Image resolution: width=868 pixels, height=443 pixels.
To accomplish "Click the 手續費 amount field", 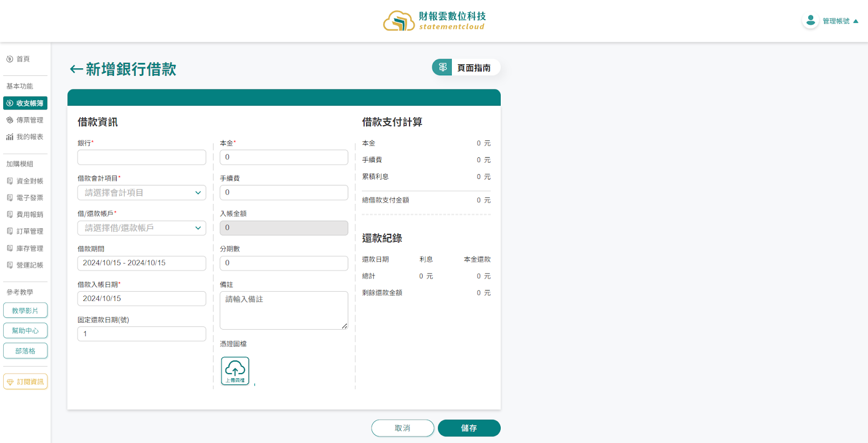I will [284, 192].
